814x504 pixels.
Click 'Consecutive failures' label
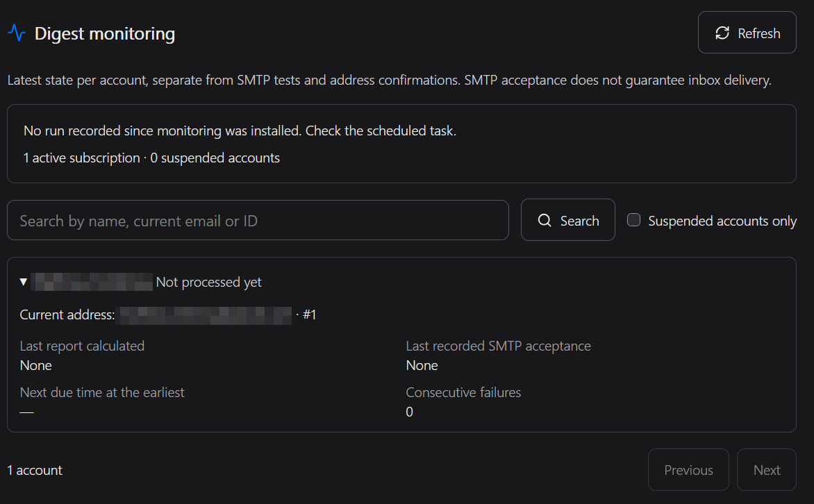(463, 392)
